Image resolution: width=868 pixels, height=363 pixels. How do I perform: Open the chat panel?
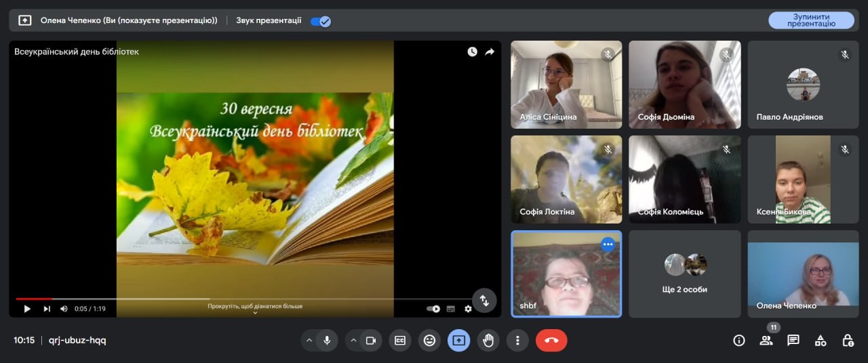click(793, 341)
